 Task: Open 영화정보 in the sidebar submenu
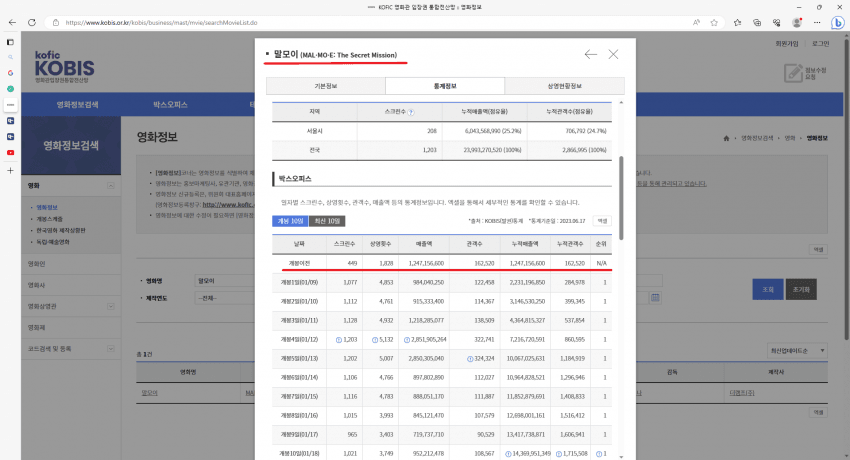tap(47, 207)
